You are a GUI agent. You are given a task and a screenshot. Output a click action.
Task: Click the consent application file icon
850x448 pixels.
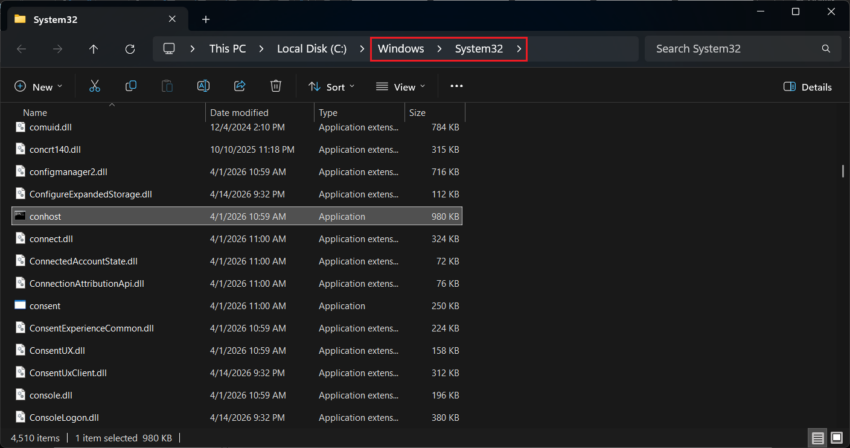[20, 305]
